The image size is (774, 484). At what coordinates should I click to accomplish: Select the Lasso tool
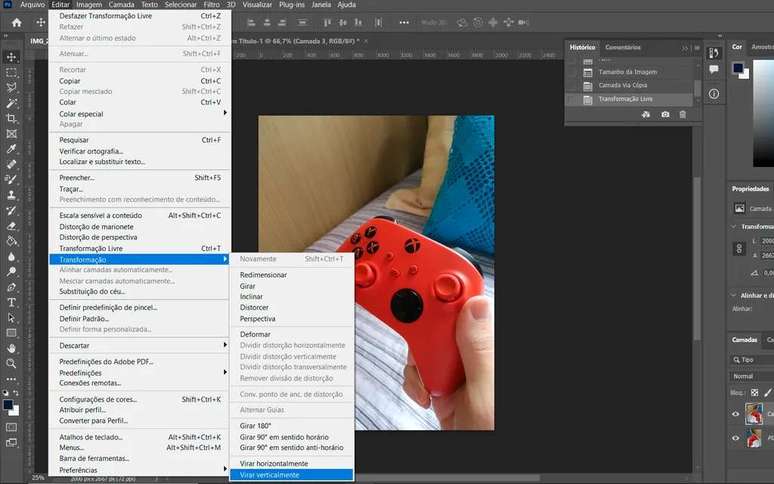tap(11, 88)
